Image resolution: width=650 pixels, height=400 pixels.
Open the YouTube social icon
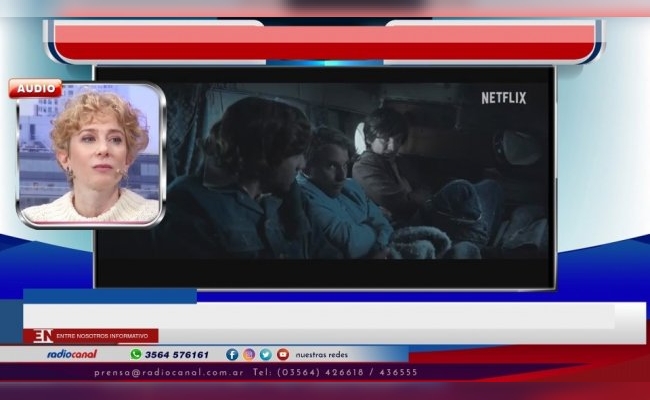click(283, 354)
